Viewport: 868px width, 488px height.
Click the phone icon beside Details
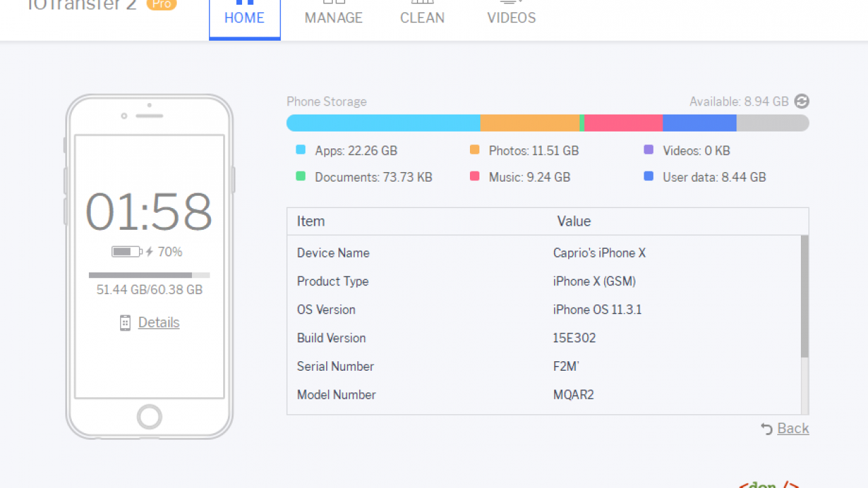pos(125,323)
